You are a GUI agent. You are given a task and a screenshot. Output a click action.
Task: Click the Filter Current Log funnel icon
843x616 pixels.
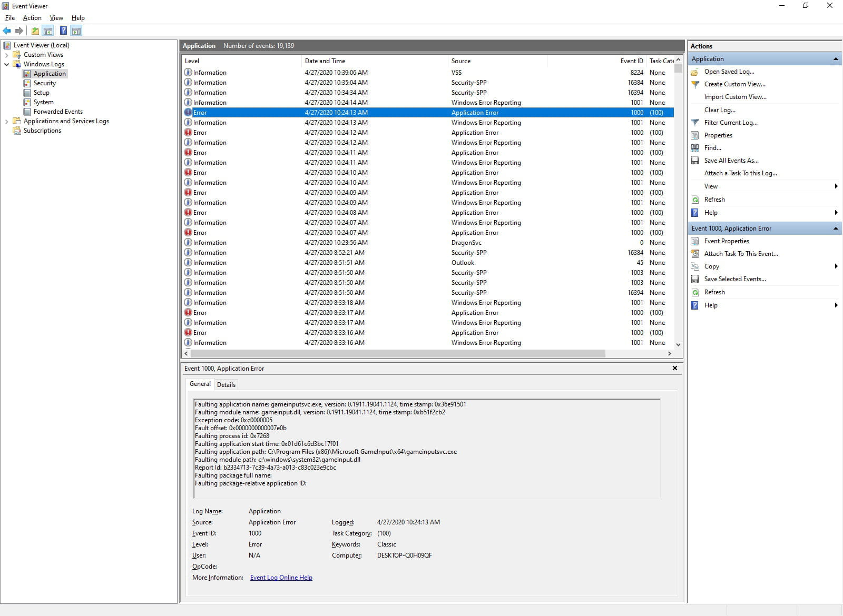click(x=695, y=123)
